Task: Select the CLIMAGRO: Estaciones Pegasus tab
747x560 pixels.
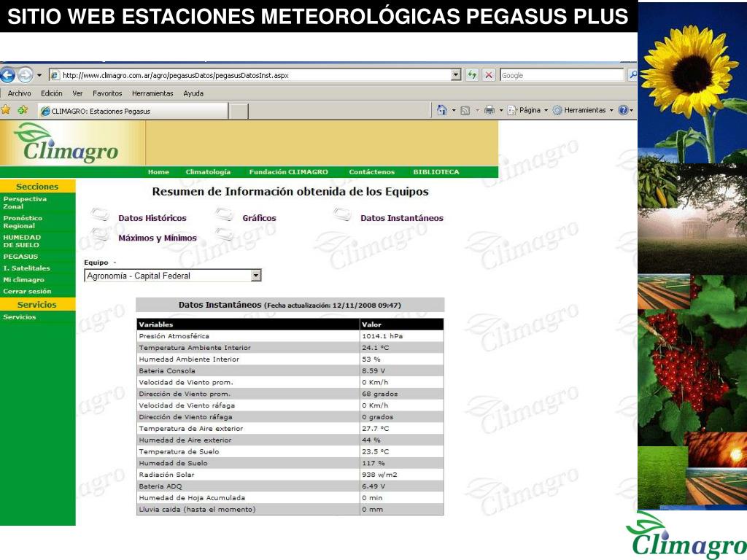Action: pyautogui.click(x=133, y=111)
